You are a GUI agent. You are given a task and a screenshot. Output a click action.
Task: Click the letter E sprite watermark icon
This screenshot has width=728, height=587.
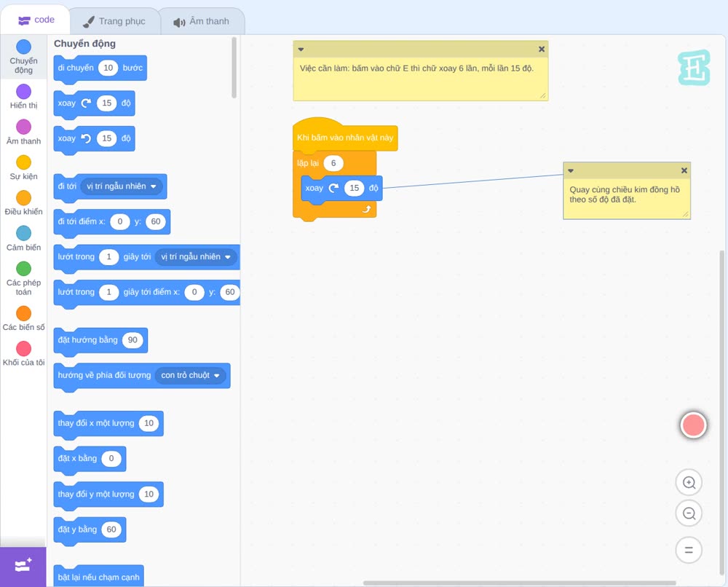(x=694, y=68)
